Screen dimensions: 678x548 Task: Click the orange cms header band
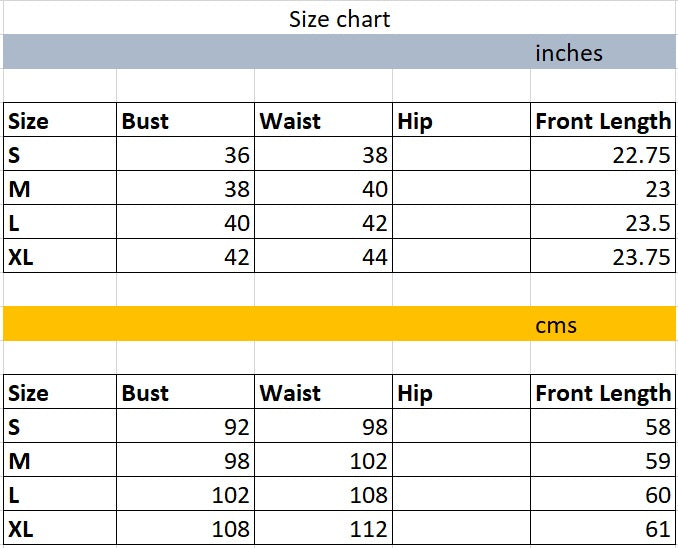pyautogui.click(x=260, y=325)
